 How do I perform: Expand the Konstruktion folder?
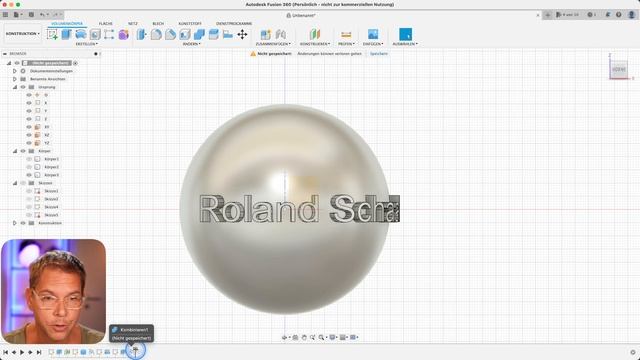15,223
